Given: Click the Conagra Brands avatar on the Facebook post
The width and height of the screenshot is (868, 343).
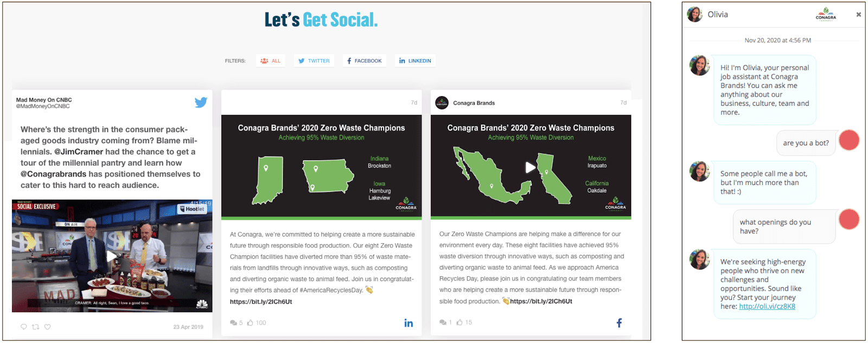Looking at the screenshot, I should tap(441, 103).
